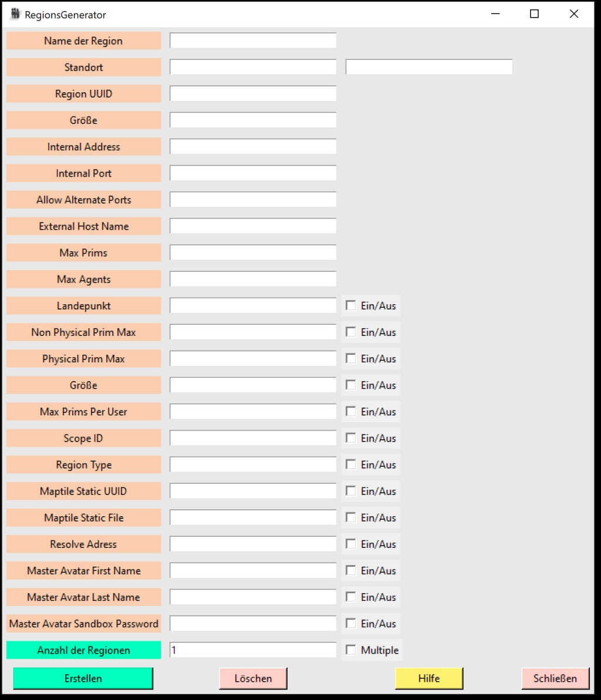Toggle Master Avatar Sandbox Password Ein/Aus checkbox
The height and width of the screenshot is (700, 601).
[351, 624]
